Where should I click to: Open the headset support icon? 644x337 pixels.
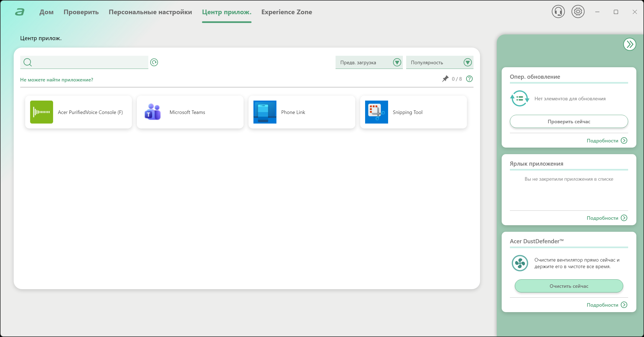pos(558,12)
